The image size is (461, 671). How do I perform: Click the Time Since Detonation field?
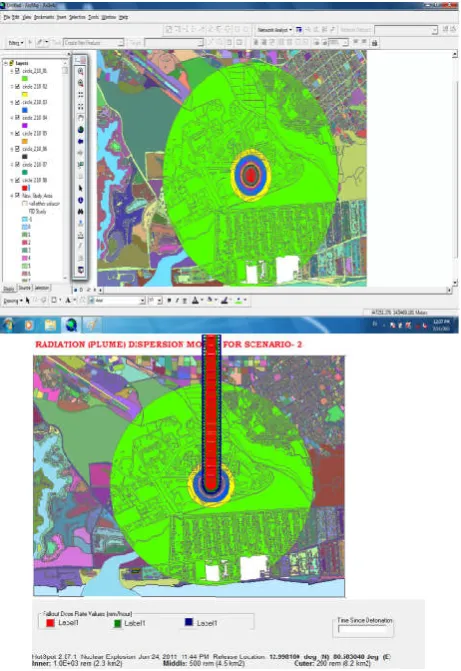point(361,629)
